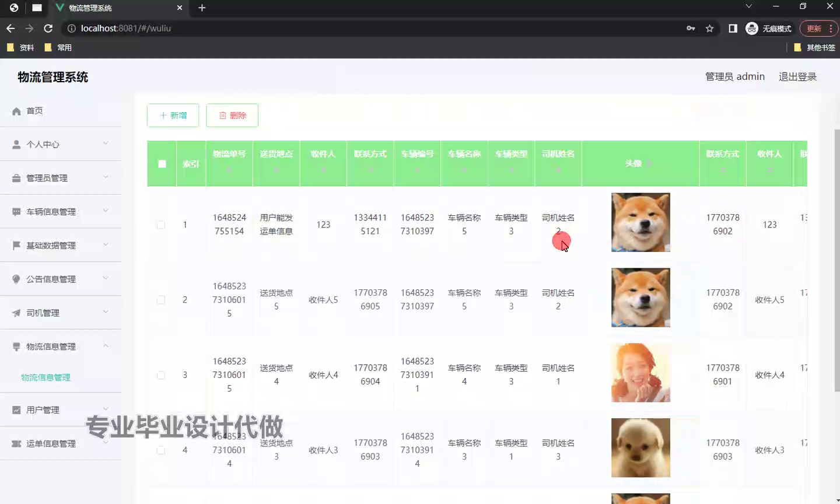Go to 首页 via the home icon

[x=16, y=111]
